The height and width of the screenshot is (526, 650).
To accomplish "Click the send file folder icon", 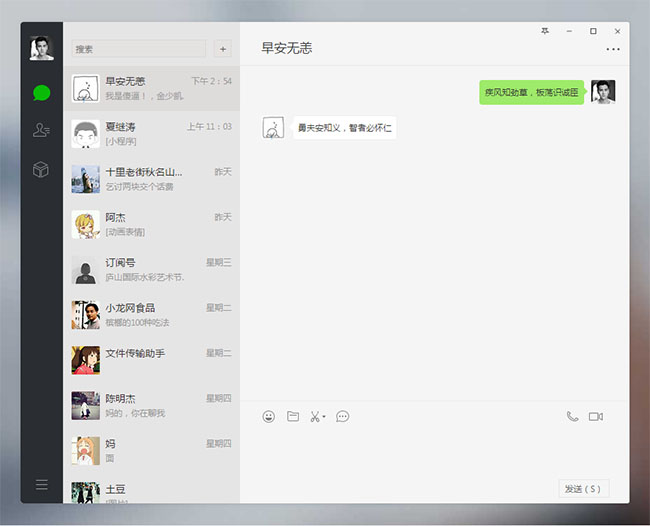I will [293, 416].
